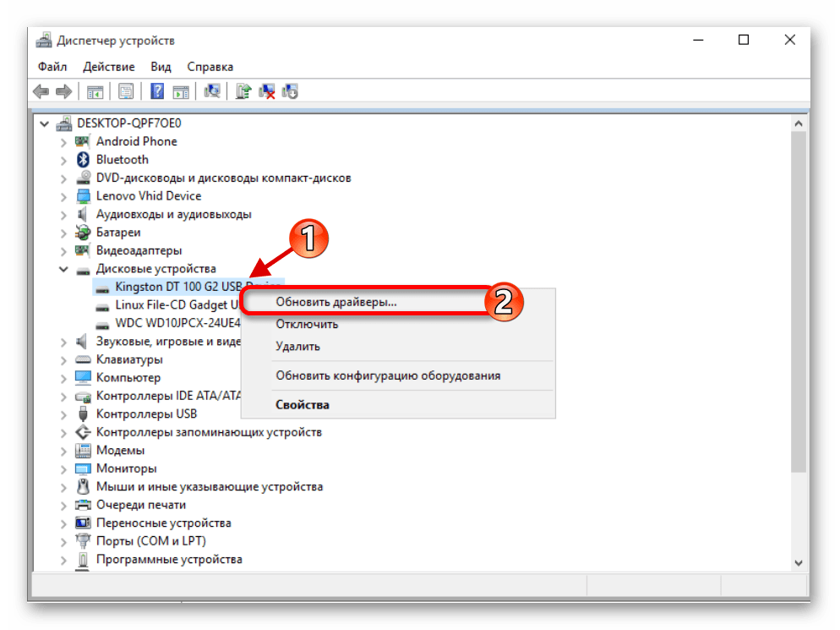The height and width of the screenshot is (630, 840).
Task: Expand the Bluetooth category
Action: [x=63, y=160]
